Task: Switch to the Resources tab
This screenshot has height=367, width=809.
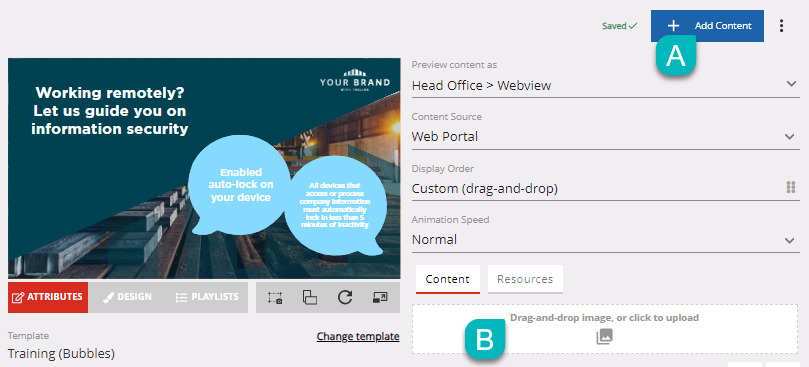Action: coord(525,279)
